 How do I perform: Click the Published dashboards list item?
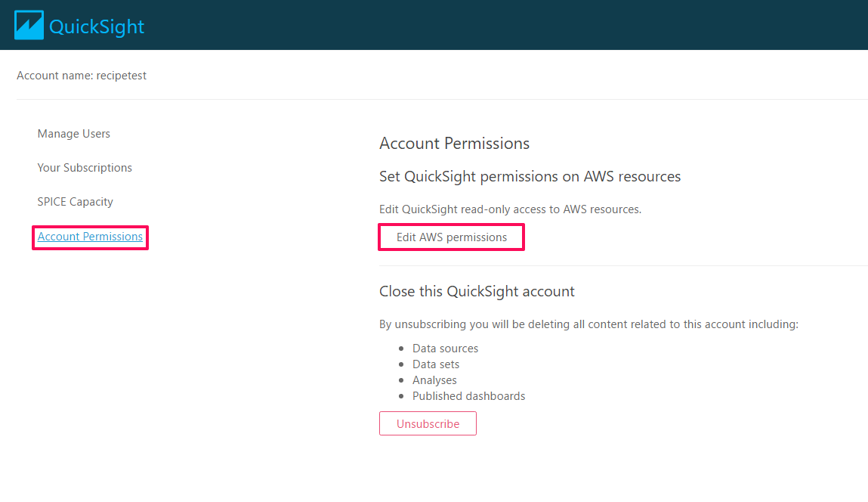pos(468,396)
